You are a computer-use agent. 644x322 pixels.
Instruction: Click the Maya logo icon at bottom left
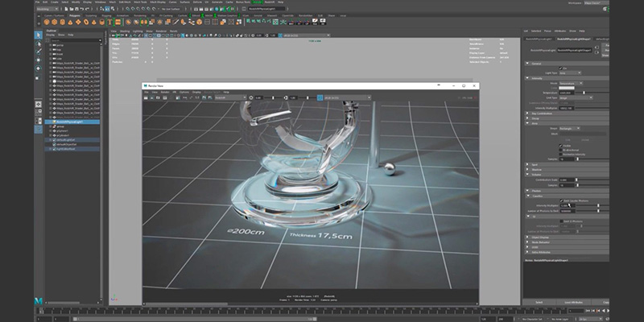point(38,301)
